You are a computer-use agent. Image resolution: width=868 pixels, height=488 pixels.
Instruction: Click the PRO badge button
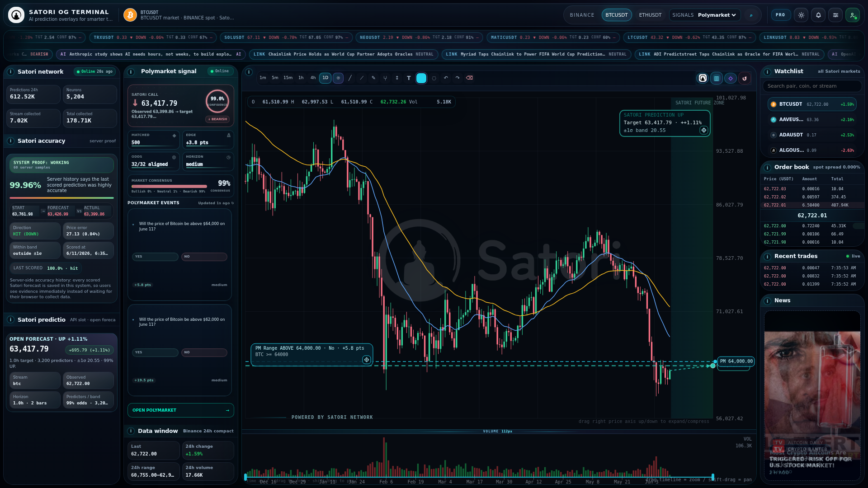(x=781, y=15)
